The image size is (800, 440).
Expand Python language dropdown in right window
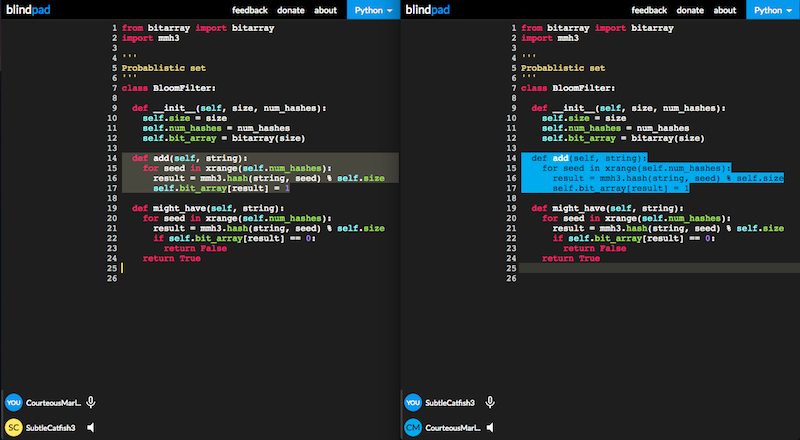pyautogui.click(x=773, y=10)
